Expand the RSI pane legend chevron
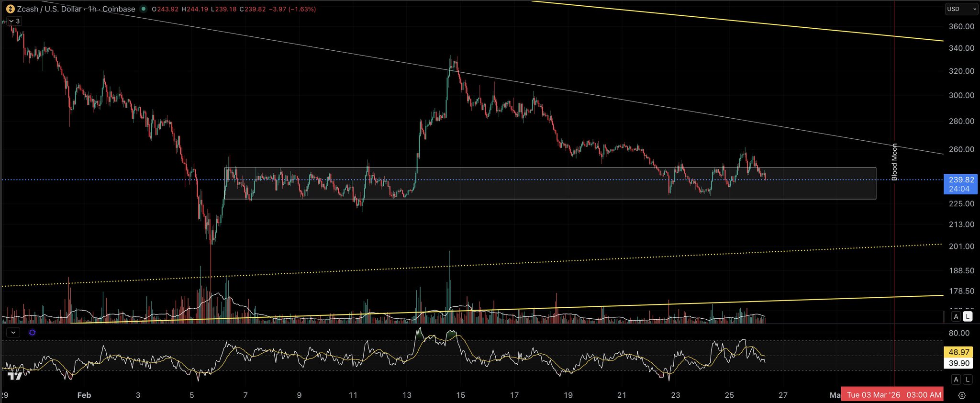980x403 pixels. pos(13,332)
